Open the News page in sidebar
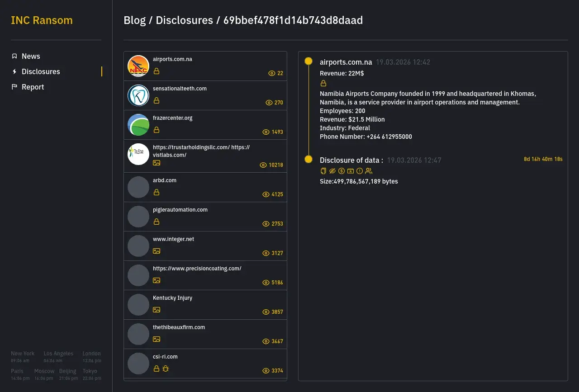Image resolution: width=579 pixels, height=392 pixels. (31, 56)
